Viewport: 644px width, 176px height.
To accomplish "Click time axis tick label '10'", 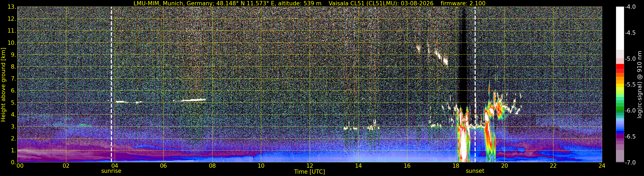I will point(261,166).
